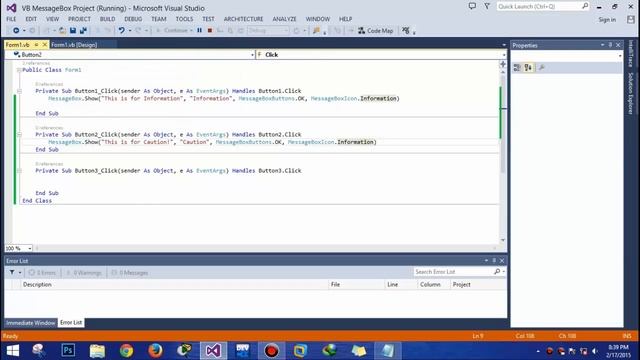
Task: Open the IntelliTrace side tab
Action: tap(631, 53)
